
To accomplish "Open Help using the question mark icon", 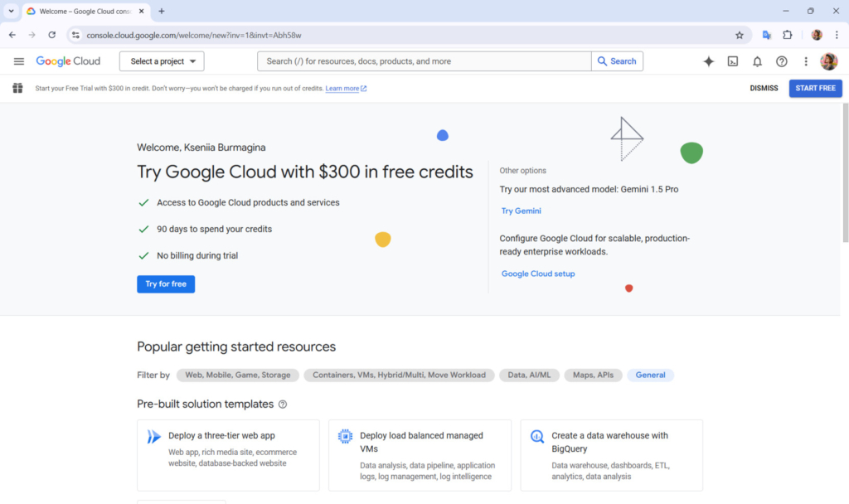I will (781, 61).
